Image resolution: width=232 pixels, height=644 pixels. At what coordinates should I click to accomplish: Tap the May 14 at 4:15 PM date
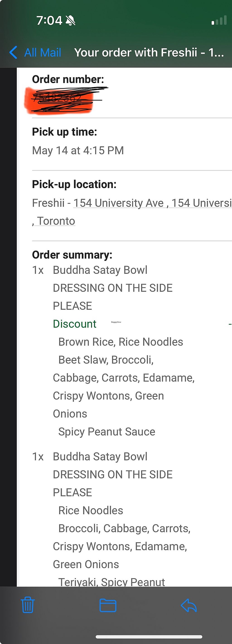[78, 151]
